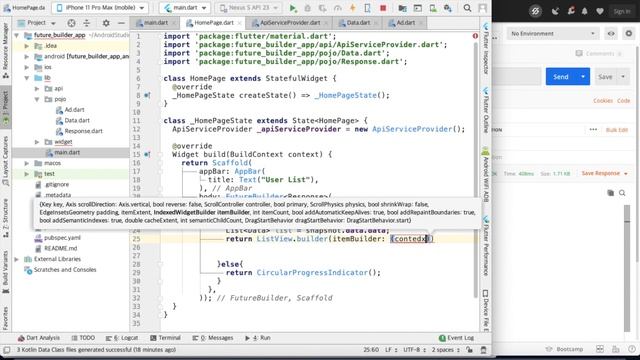Expand External Libraries node
Viewport: 640px width, 360px height.
click(17, 259)
